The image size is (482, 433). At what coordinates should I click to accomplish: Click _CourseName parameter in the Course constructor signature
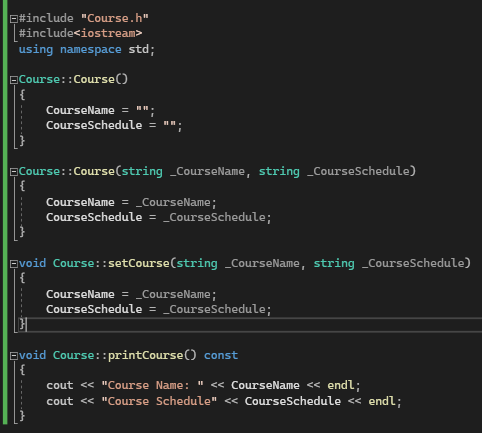tap(207, 171)
